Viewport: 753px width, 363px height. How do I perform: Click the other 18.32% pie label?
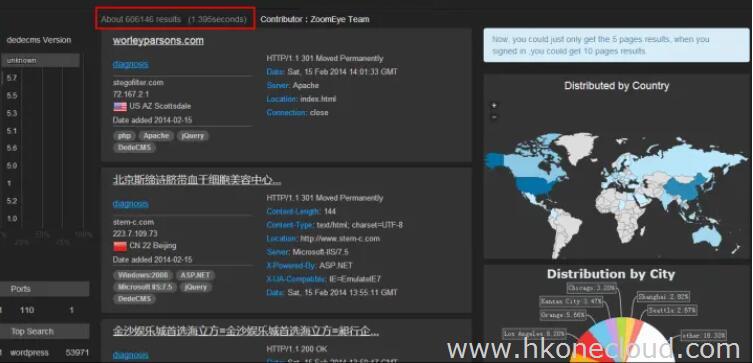pos(705,335)
